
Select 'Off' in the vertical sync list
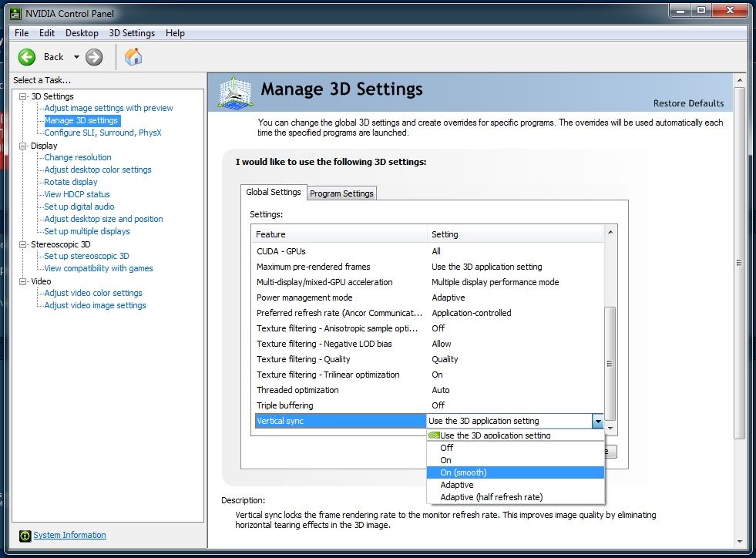click(446, 448)
